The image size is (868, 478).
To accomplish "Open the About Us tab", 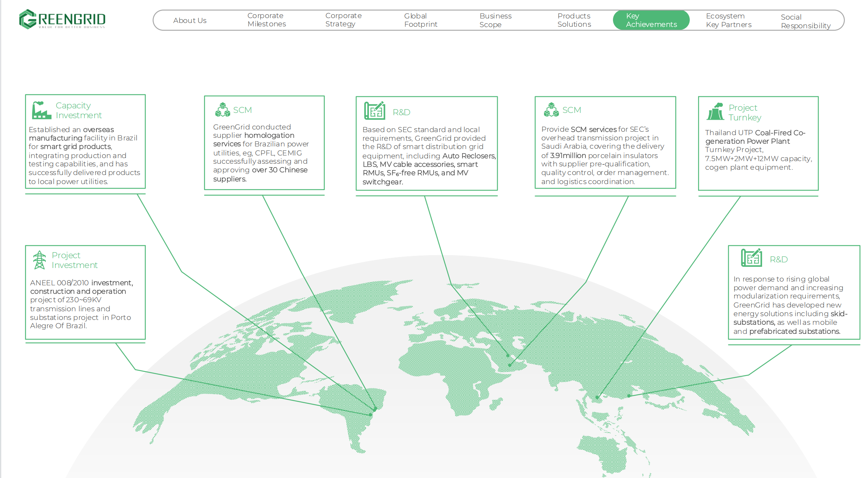I will tap(190, 20).
